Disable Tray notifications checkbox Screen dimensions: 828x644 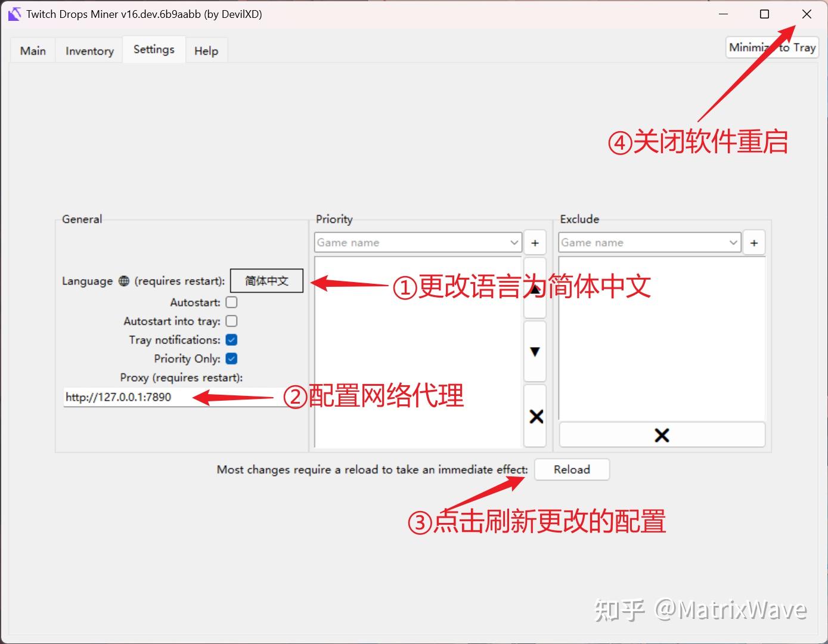click(x=232, y=340)
